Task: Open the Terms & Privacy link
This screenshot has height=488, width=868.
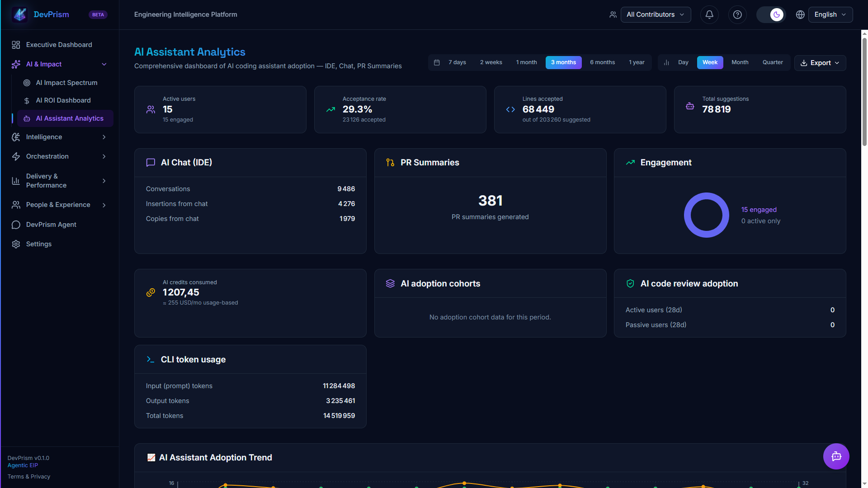Action: pyautogui.click(x=29, y=477)
